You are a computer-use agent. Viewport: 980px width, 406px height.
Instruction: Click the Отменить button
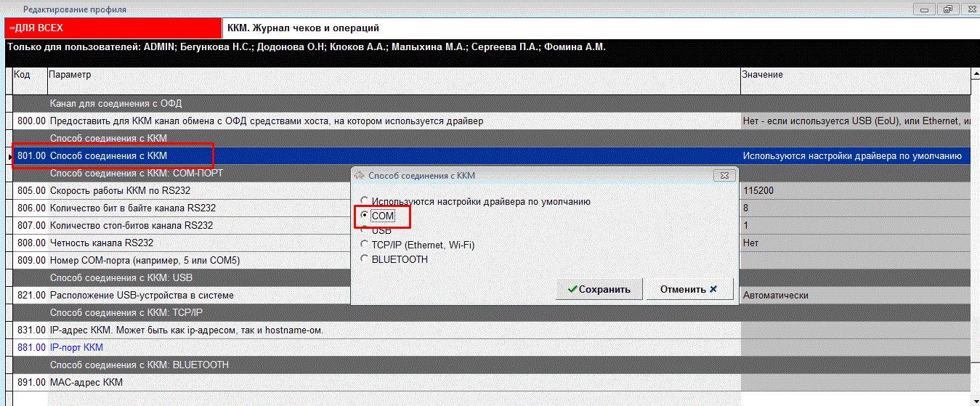point(689,289)
